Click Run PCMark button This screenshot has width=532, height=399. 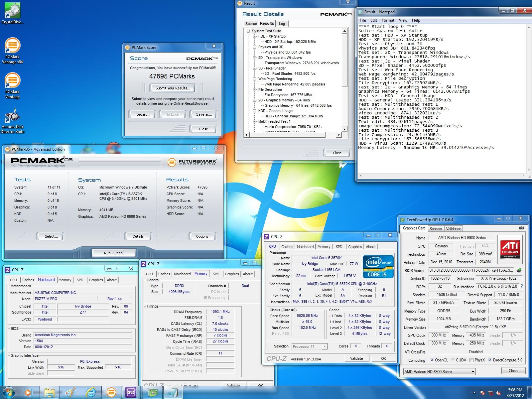pos(114,253)
